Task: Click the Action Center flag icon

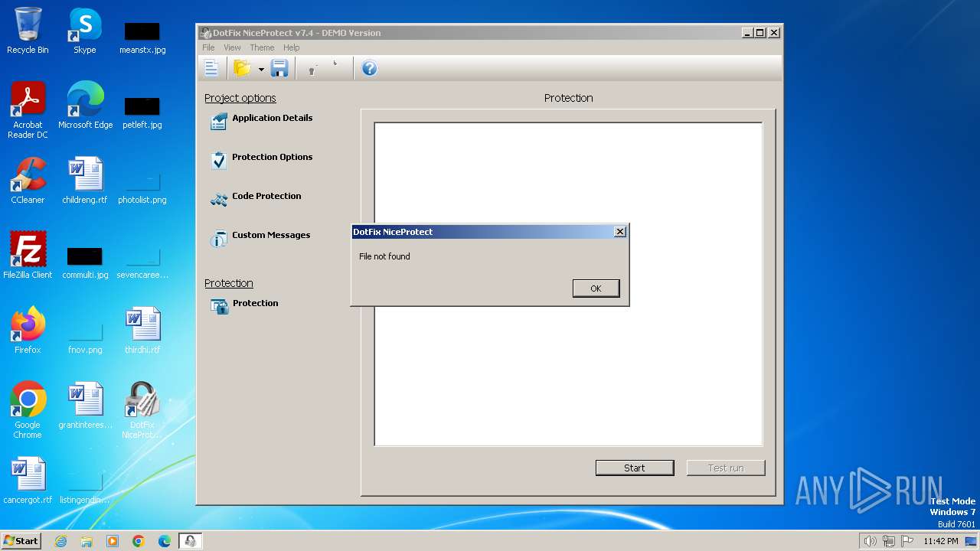Action: tap(907, 541)
